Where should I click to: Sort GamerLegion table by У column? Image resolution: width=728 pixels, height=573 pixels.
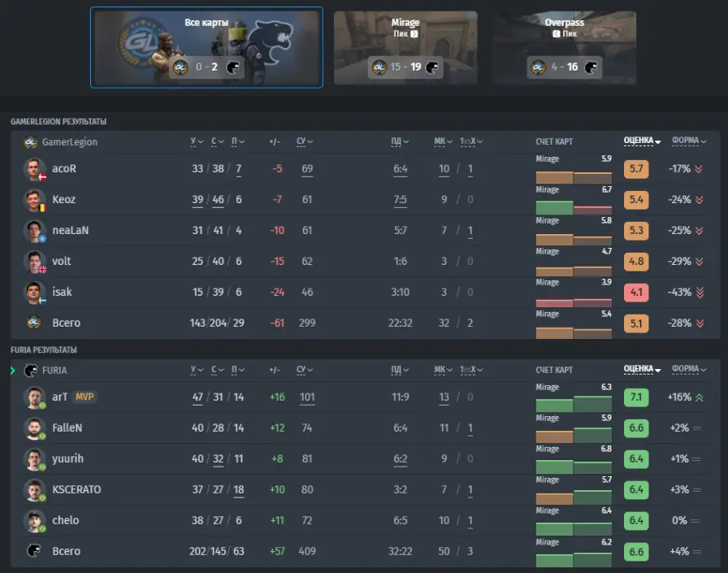click(x=197, y=141)
